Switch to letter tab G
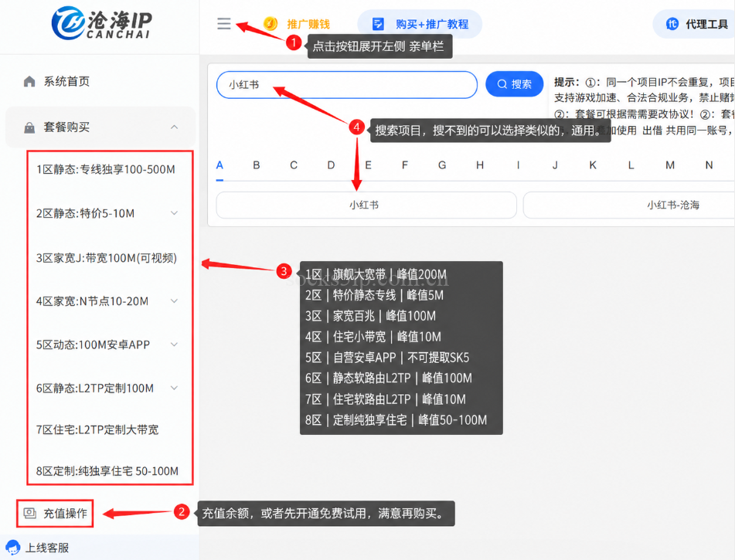735x560 pixels. pyautogui.click(x=442, y=165)
